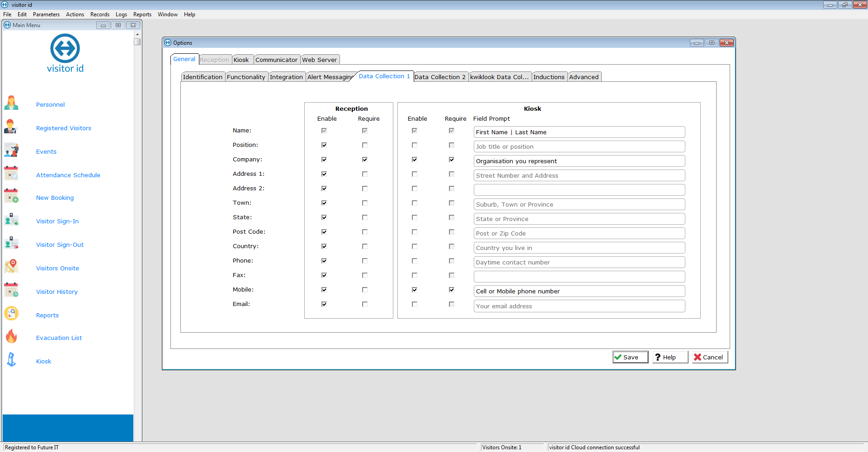Click the Events icon in the sidebar

11,151
